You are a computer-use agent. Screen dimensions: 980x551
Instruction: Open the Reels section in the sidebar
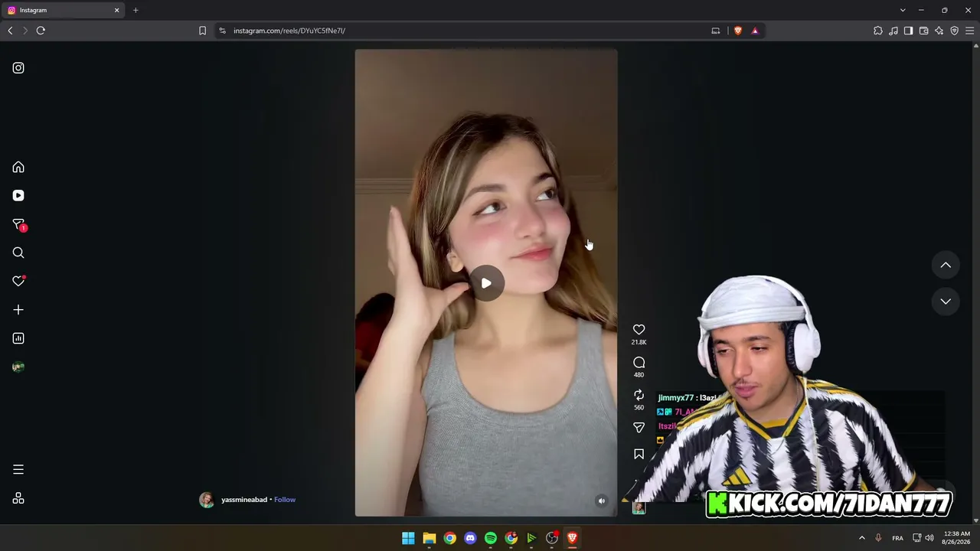click(18, 196)
